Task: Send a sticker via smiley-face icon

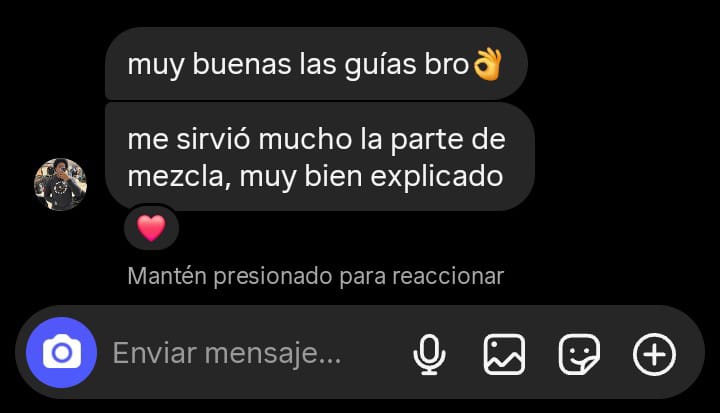Action: click(x=579, y=354)
